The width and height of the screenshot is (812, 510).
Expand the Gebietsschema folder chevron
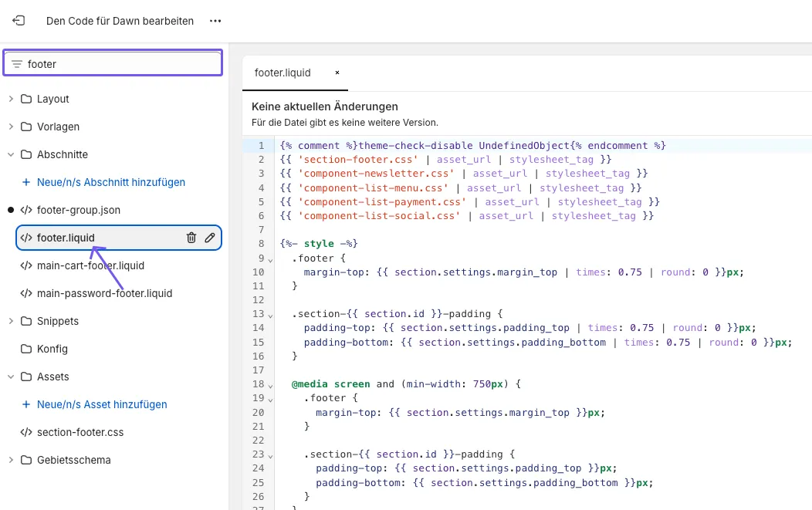(x=11, y=461)
